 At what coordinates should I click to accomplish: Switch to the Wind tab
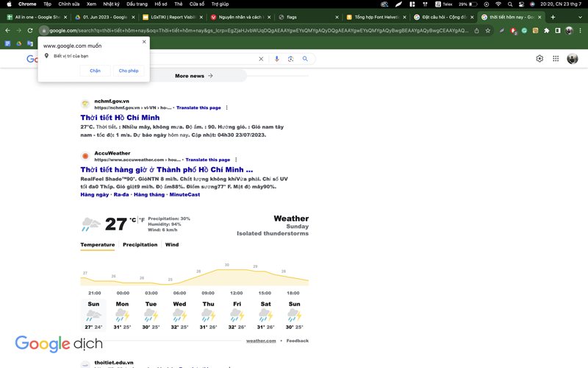[172, 245]
